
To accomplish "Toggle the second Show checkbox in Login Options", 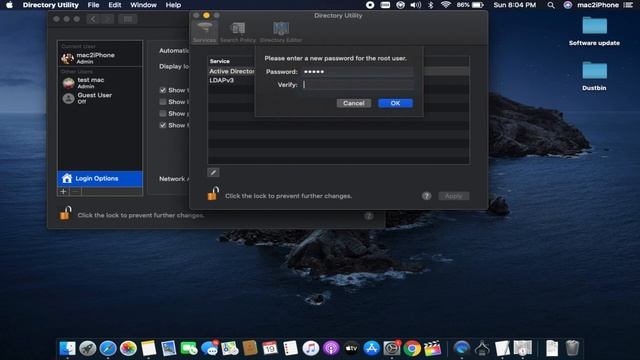I will (163, 102).
